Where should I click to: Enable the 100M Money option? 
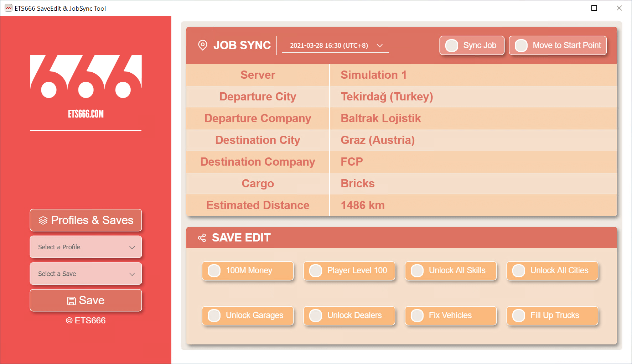(x=214, y=271)
